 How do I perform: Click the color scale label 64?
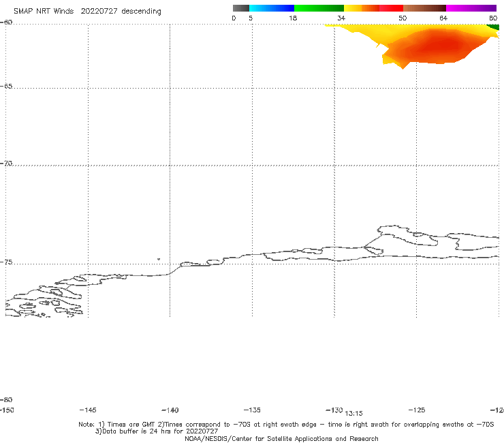tap(443, 18)
